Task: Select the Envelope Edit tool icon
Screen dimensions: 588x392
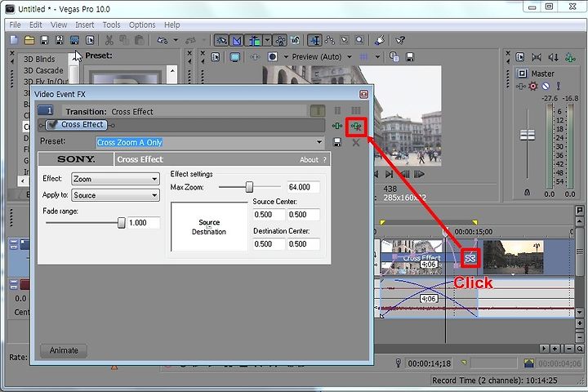Action: [x=330, y=40]
